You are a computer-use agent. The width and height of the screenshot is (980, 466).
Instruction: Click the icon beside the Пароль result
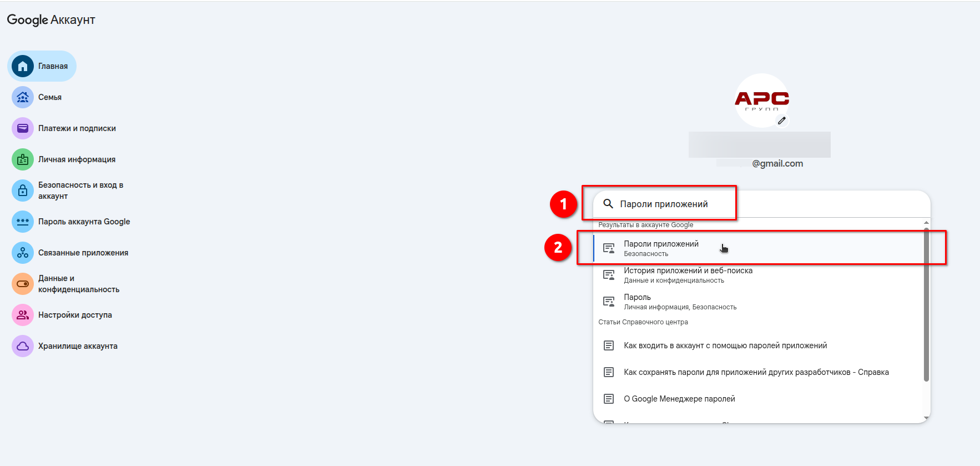pyautogui.click(x=609, y=302)
